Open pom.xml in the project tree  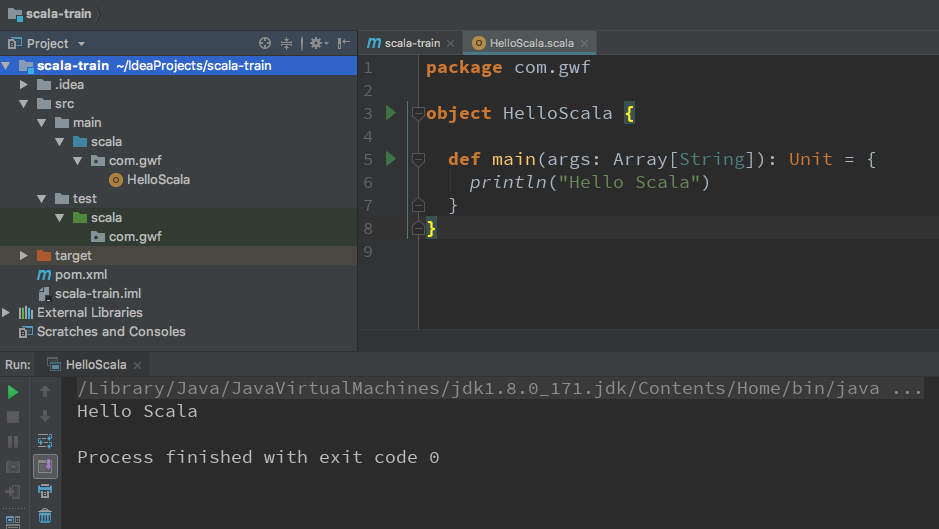point(80,275)
